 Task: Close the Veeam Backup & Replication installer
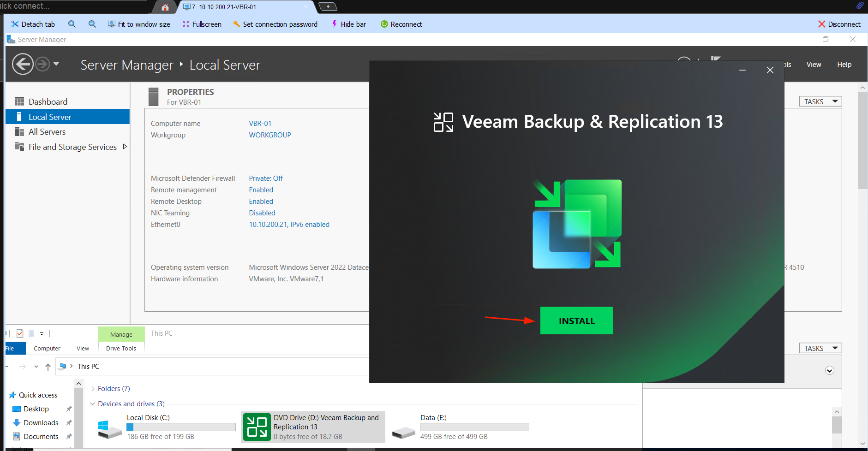(x=770, y=70)
